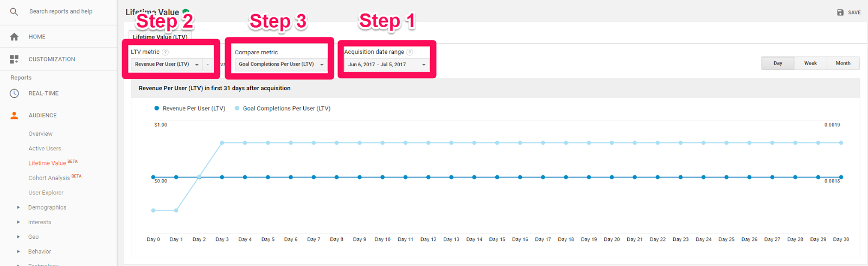Click the Goal Completions data point at Day 3
The image size is (868, 266).
click(x=222, y=143)
